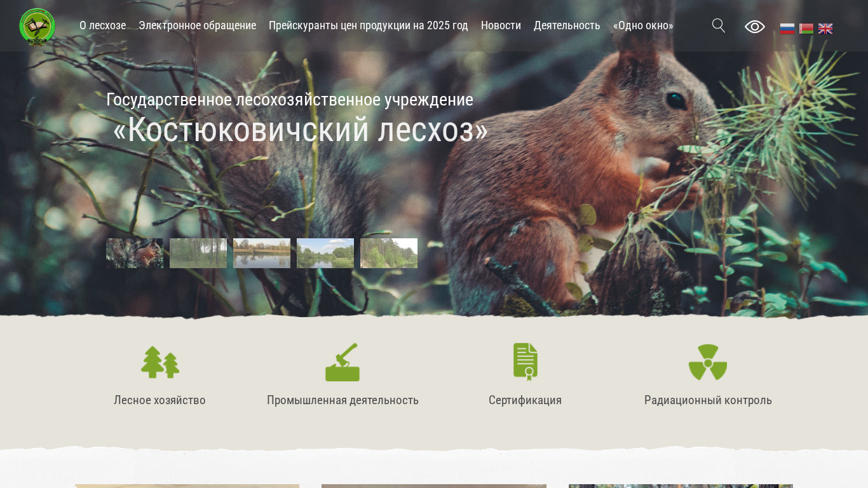Open the «Одно окно» menu item
The height and width of the screenshot is (488, 868).
643,25
